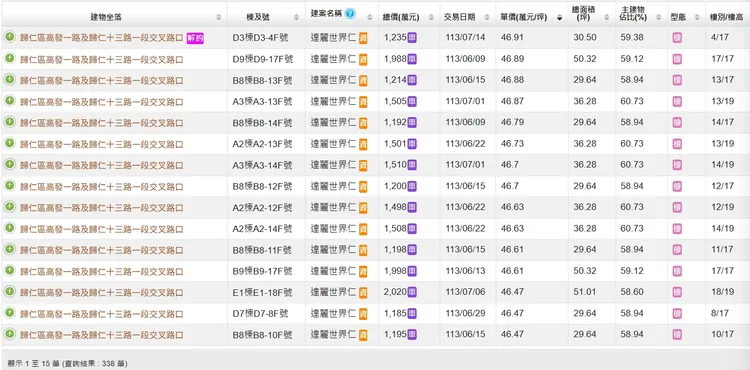Image resolution: width=750 pixels, height=370 pixels.
Task: Expand the A2-12F row with the green plus
Action: [10, 207]
